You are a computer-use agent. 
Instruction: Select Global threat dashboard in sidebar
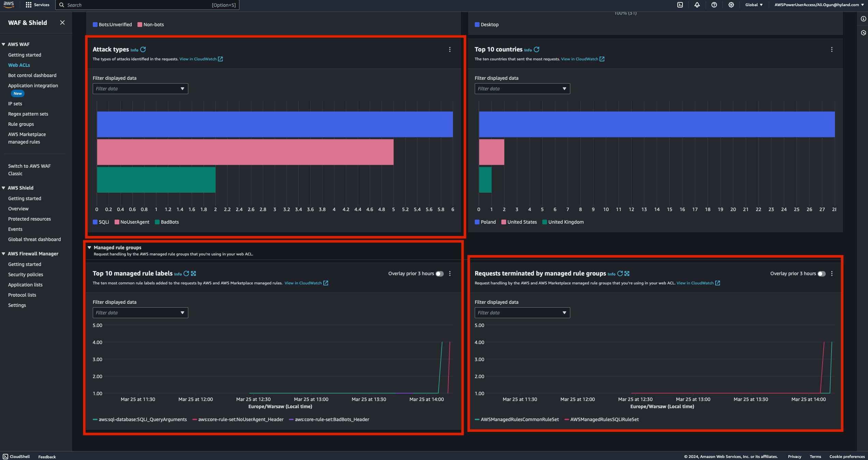34,239
